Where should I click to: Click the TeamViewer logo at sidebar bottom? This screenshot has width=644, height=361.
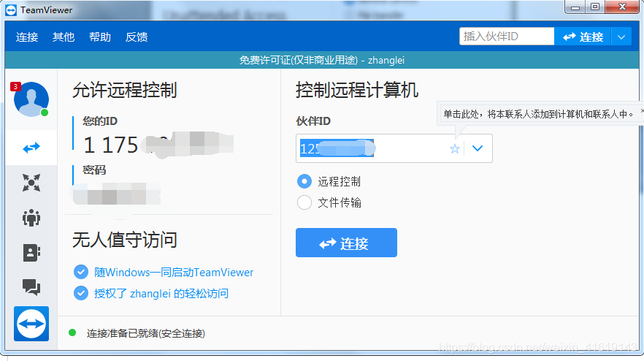(x=31, y=324)
